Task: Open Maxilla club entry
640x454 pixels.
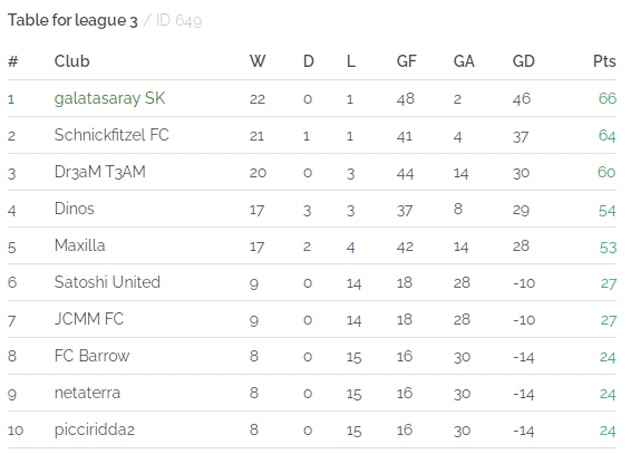Action: [80, 245]
